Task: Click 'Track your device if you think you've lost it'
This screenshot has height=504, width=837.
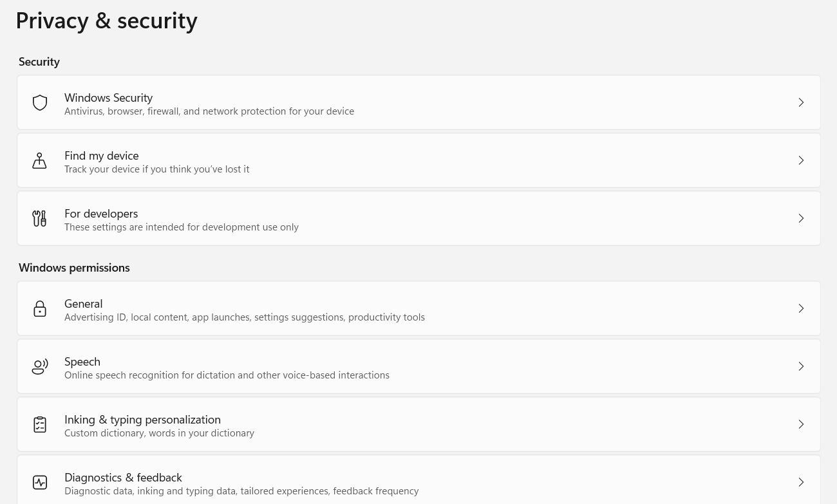Action: tap(156, 169)
